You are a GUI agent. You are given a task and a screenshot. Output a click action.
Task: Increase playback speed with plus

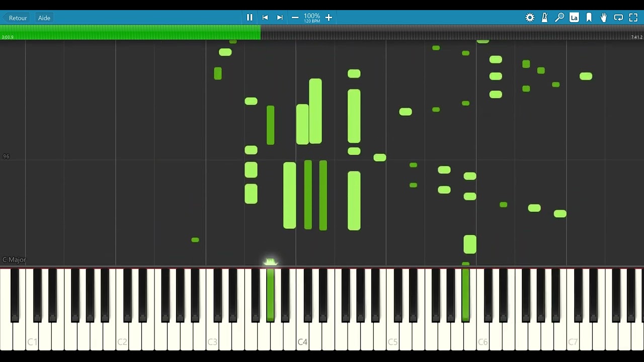tap(329, 18)
